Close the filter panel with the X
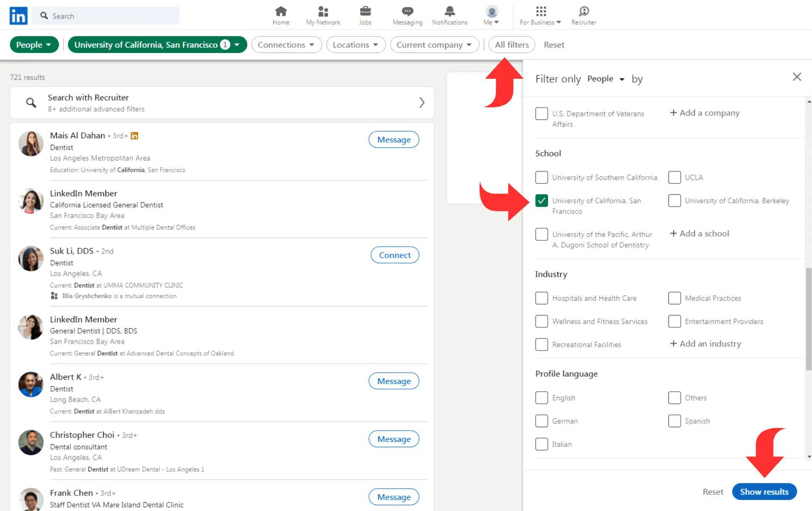The height and width of the screenshot is (511, 812). pyautogui.click(x=797, y=77)
